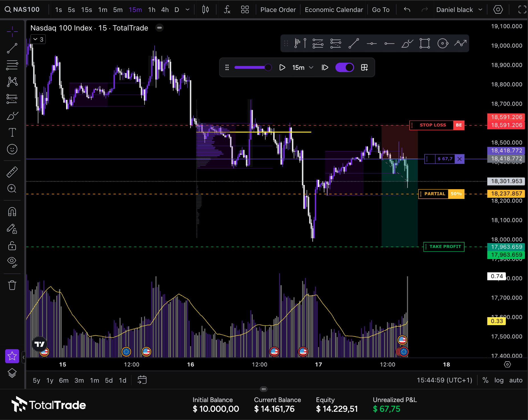
Task: Click the go-to-date calendar icon
Action: pyautogui.click(x=142, y=380)
